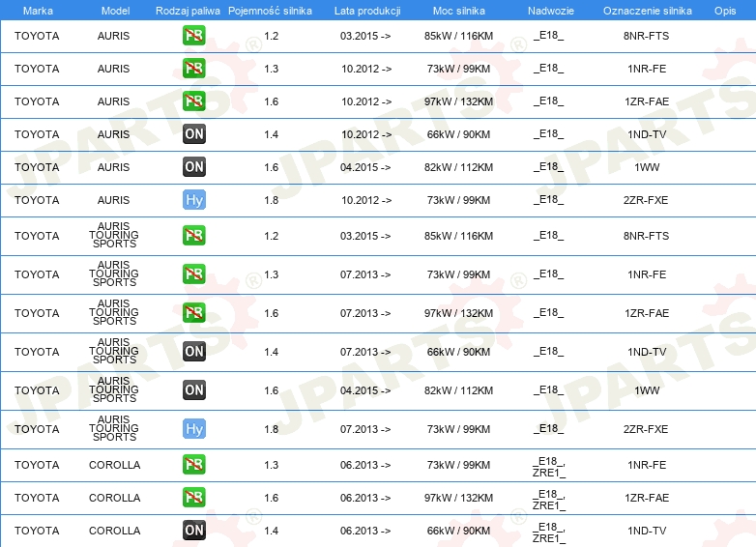Select 2ZR-FXE code in Auris 10.2012 row

[x=646, y=200]
